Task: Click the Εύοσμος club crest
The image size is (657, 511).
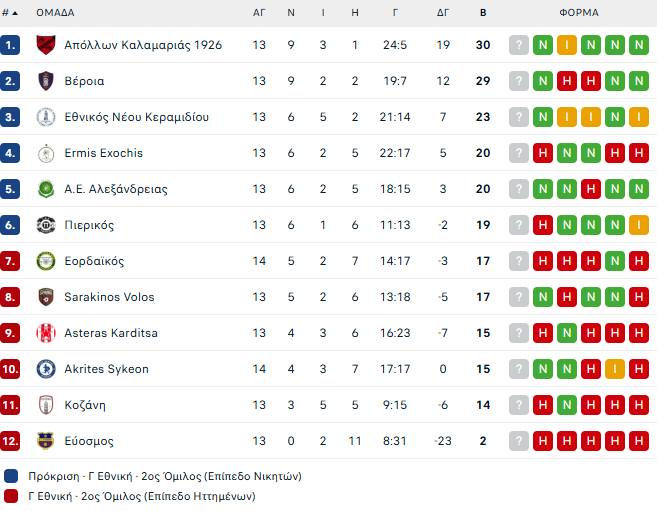Action: pos(45,441)
